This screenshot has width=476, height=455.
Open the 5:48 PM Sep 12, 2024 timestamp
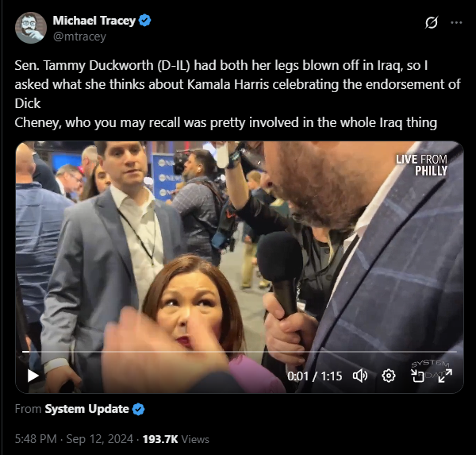(x=74, y=439)
